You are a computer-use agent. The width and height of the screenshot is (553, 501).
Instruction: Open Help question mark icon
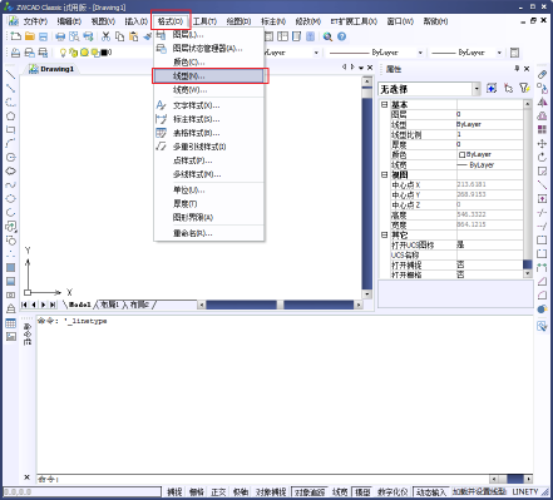(341, 36)
